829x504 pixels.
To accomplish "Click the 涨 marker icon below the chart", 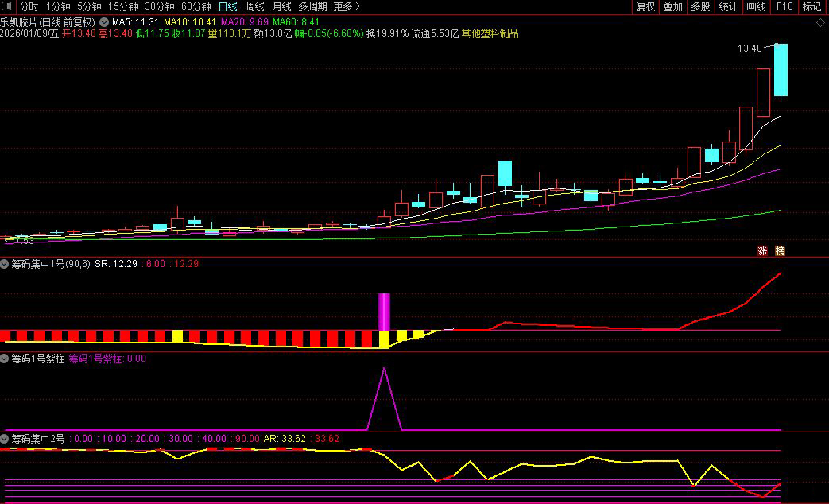I will 762,251.
